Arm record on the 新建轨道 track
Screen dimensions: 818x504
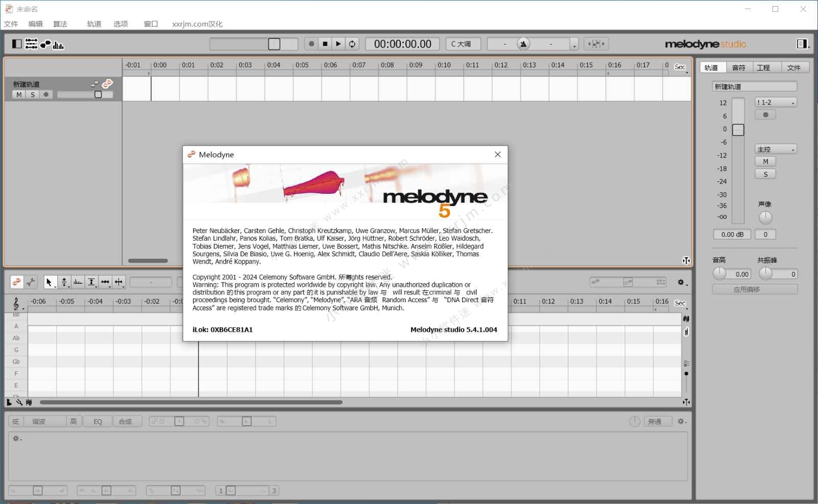(46, 95)
